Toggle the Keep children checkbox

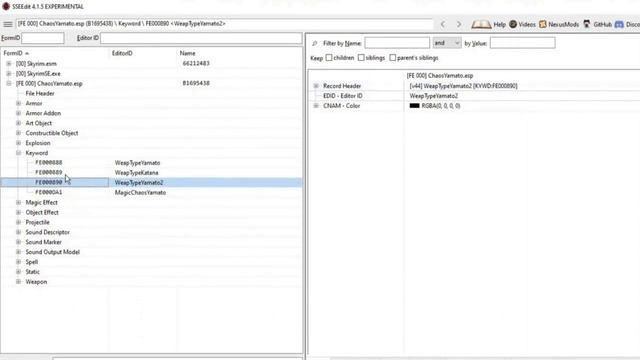coord(329,58)
